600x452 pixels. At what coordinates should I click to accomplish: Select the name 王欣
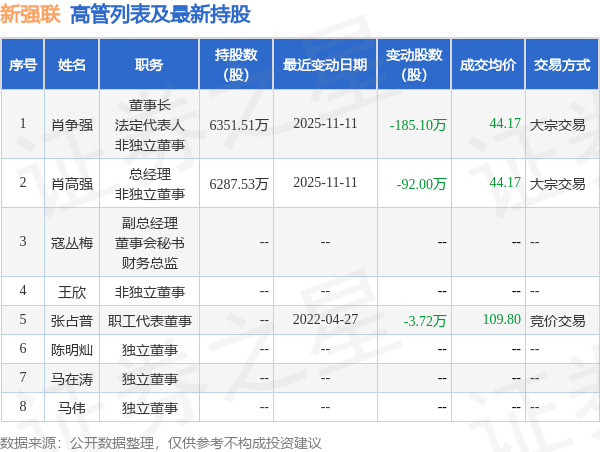[x=72, y=292]
